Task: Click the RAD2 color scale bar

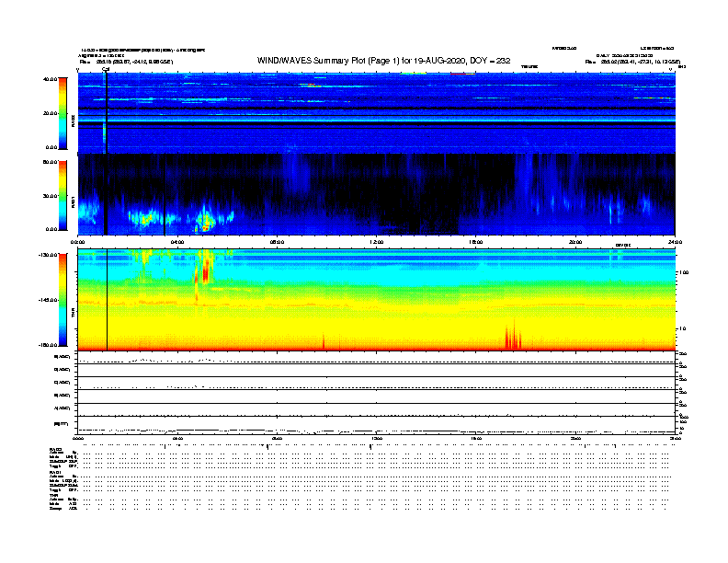Action: [63, 113]
